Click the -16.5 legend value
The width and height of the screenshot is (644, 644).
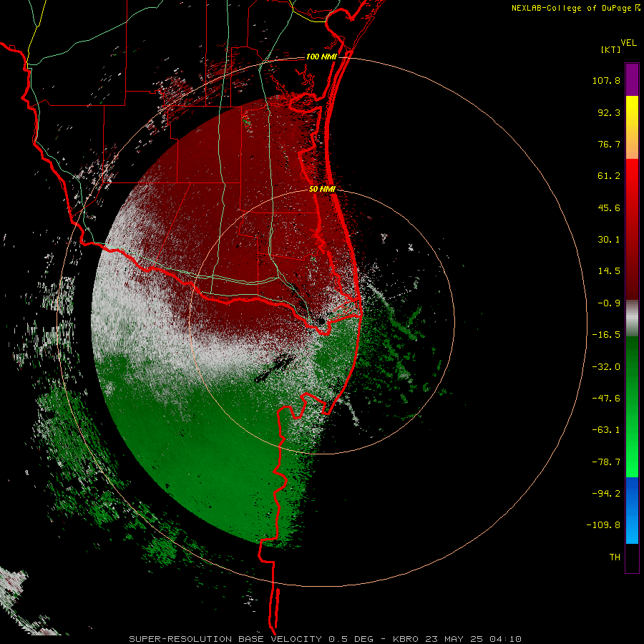[606, 335]
